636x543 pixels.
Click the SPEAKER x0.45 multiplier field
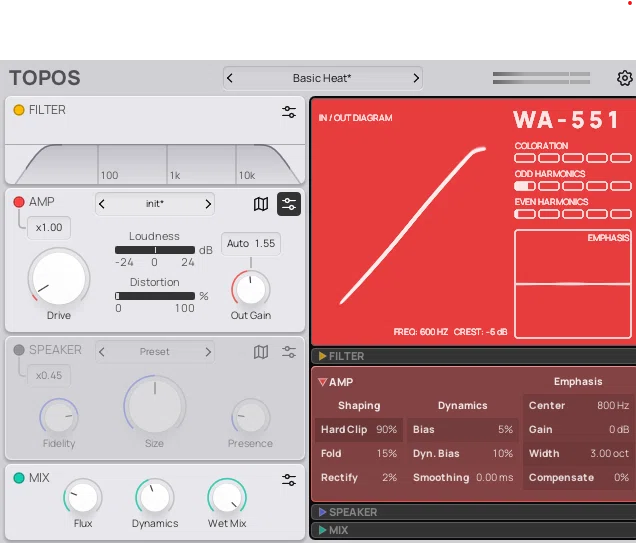pos(49,376)
